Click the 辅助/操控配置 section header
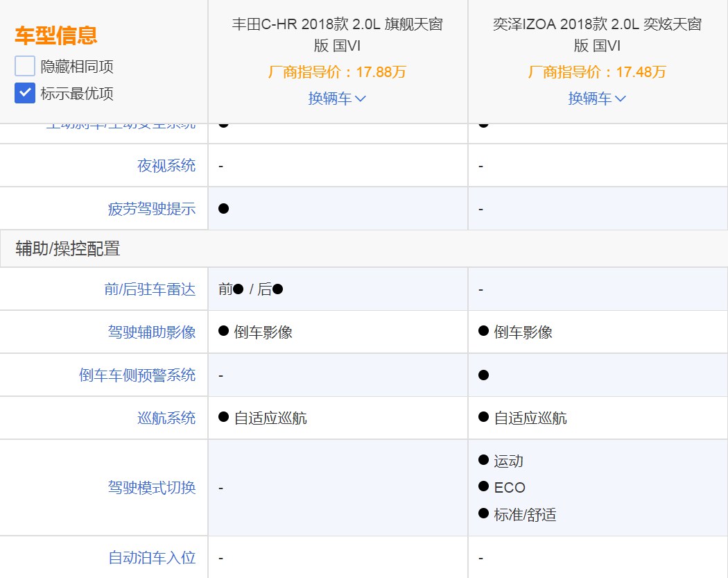 (67, 248)
